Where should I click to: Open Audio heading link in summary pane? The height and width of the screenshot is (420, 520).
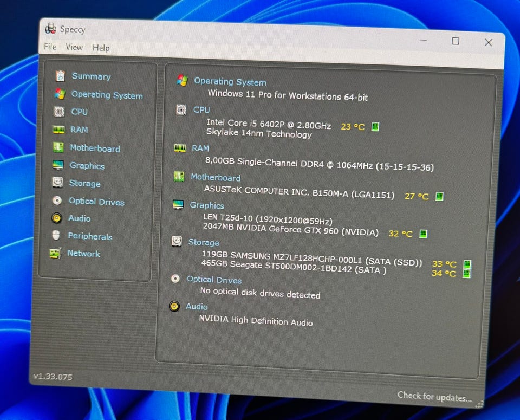click(197, 307)
